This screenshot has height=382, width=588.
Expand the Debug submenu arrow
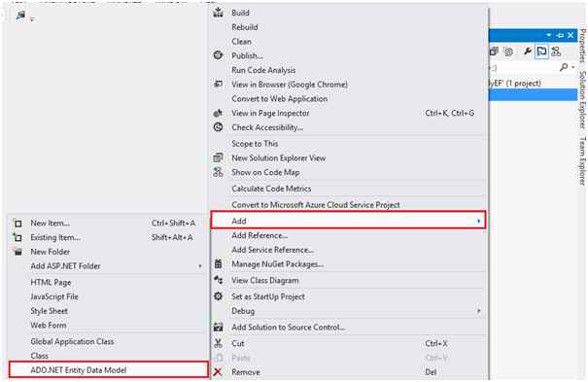[x=478, y=311]
